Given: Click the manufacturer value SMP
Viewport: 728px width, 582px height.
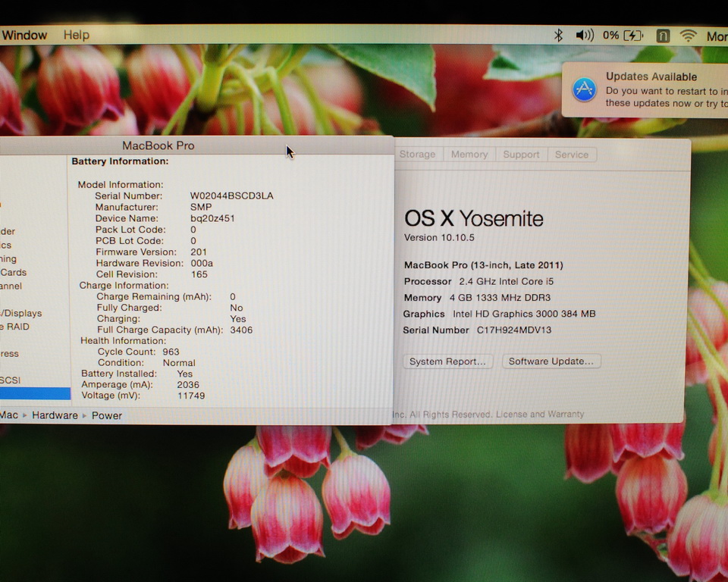Looking at the screenshot, I should coord(201,207).
